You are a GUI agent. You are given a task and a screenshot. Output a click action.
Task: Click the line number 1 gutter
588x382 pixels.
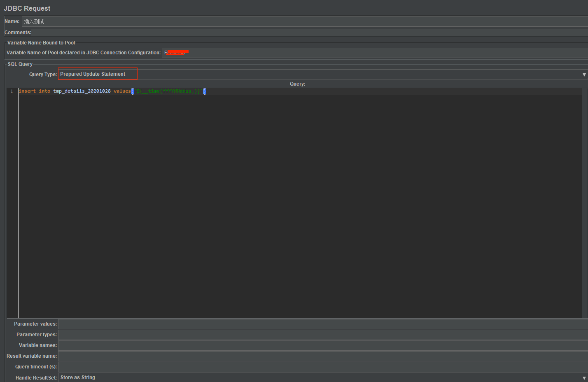click(x=12, y=91)
